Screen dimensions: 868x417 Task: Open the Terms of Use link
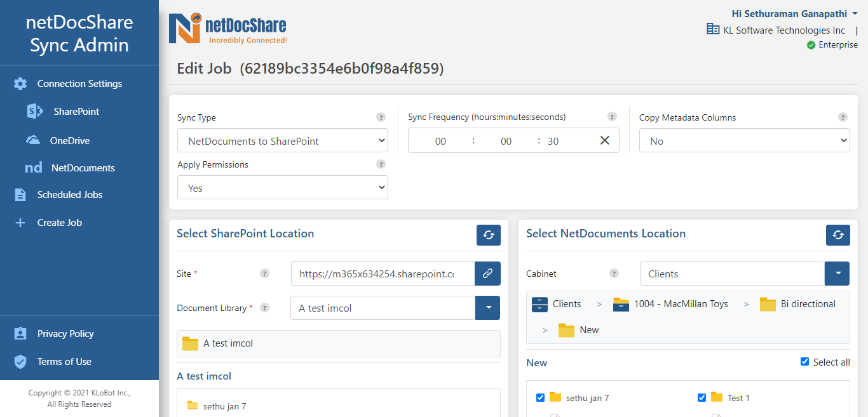point(64,362)
